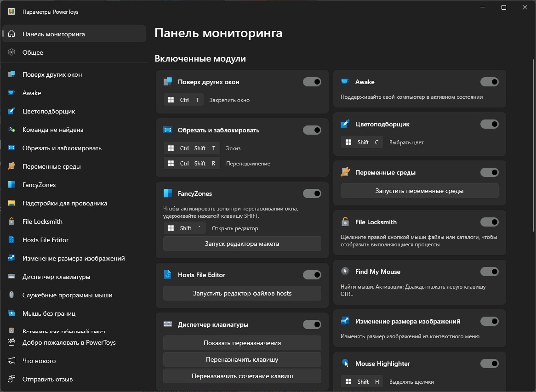Select Цветоподборчик in the sidebar
The height and width of the screenshot is (392, 536).
53,111
